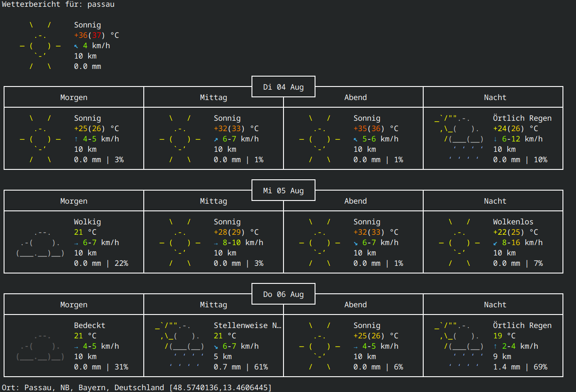Click visibility '5 km' in Do Mittag
576x392 pixels.
[x=223, y=356]
